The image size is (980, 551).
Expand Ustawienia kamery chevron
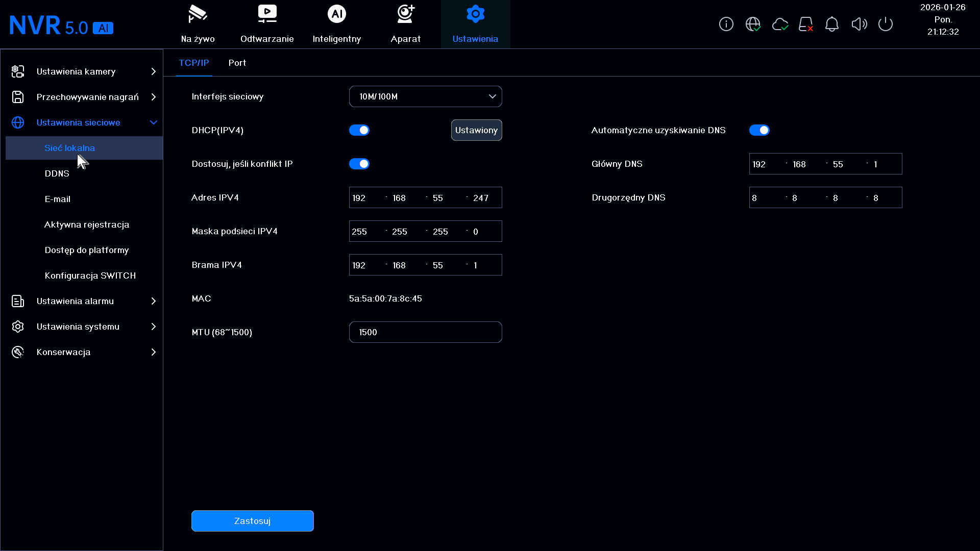153,71
